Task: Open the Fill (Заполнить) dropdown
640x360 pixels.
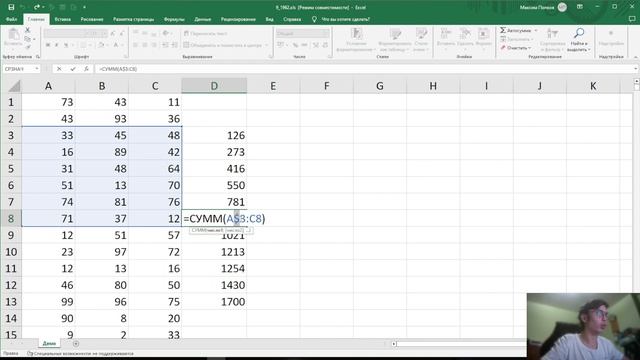Action: 517,39
